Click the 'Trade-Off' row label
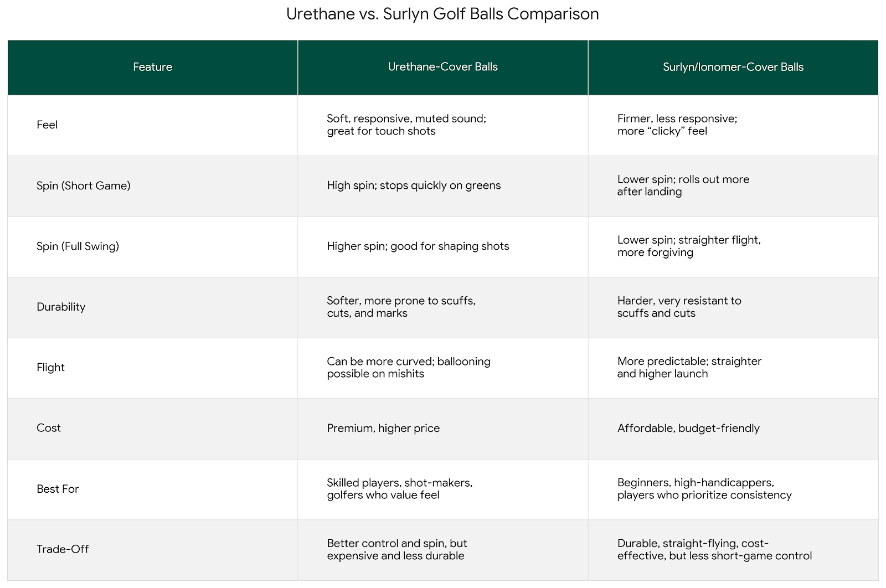Viewport: 886px width, 588px height. [x=63, y=549]
